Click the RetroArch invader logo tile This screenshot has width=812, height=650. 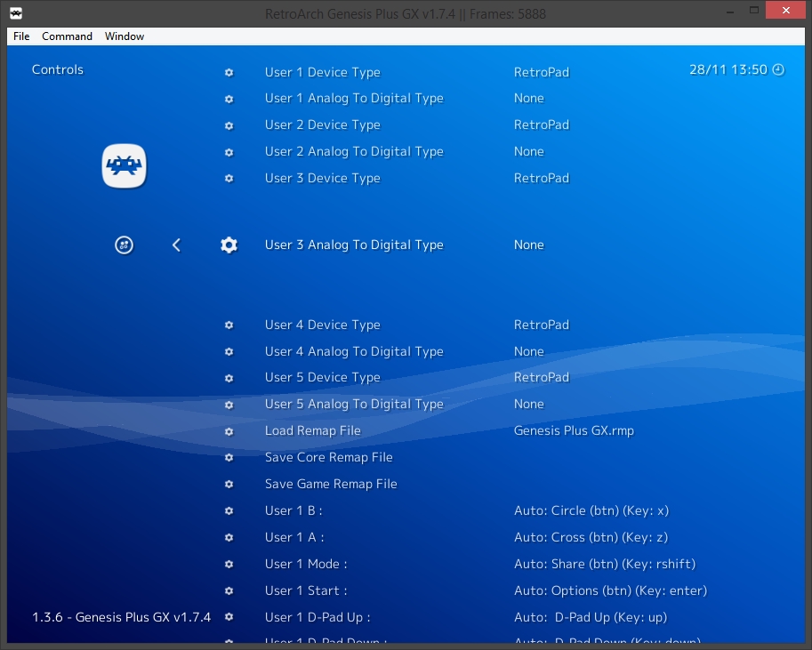pyautogui.click(x=124, y=165)
